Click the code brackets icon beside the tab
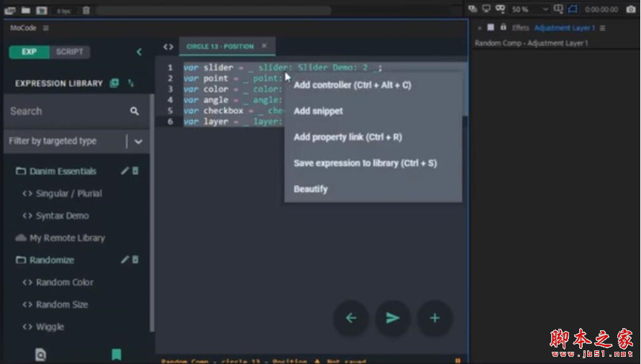Screen dimensions: 641x364 168,47
